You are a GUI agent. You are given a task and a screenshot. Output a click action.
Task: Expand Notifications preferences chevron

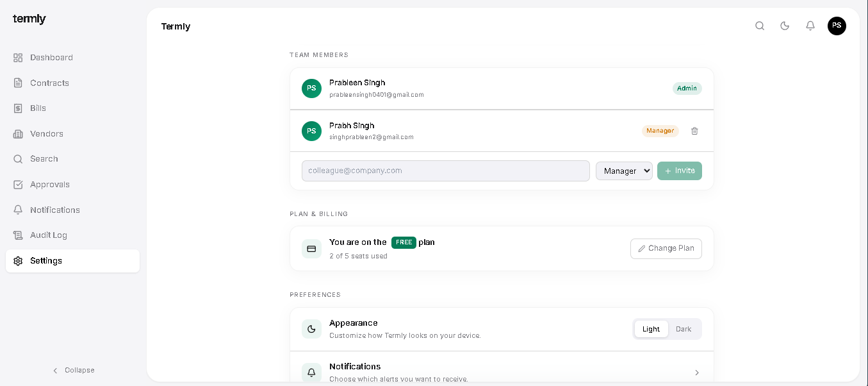697,373
